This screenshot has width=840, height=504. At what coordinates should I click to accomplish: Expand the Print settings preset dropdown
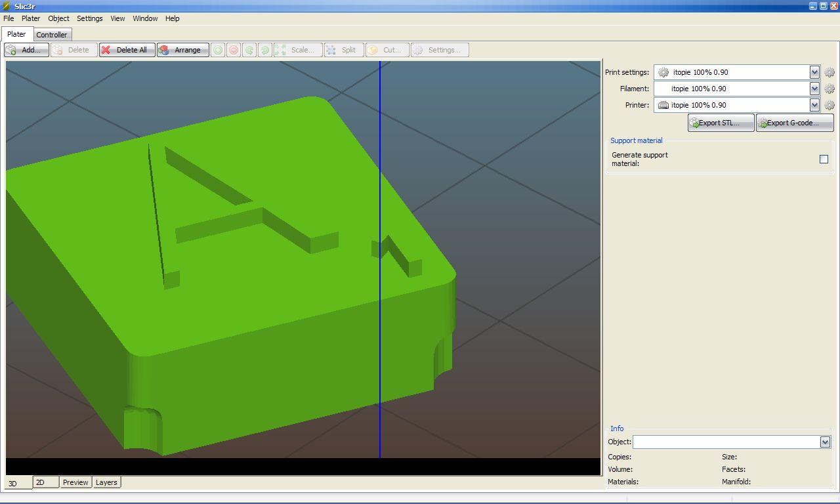click(814, 72)
